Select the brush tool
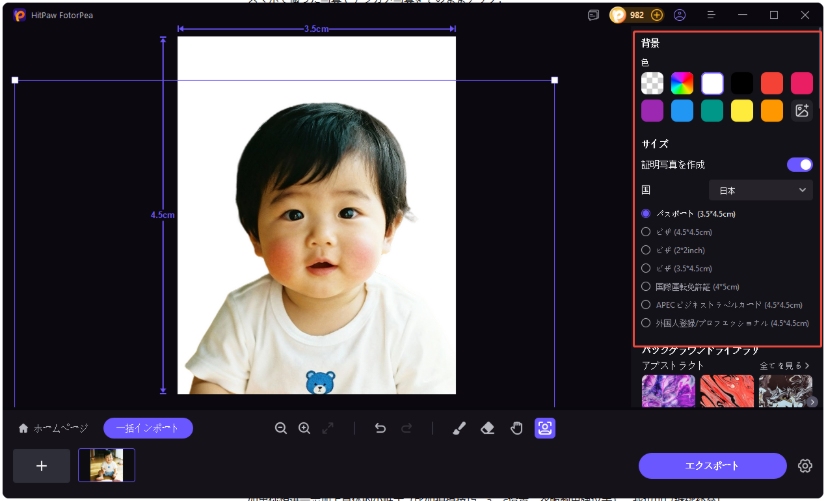 pos(459,428)
